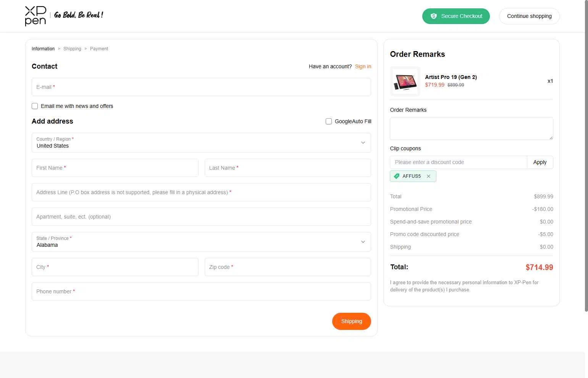
Task: Tick the GoogleAuto Fill checkbox
Action: (x=328, y=121)
